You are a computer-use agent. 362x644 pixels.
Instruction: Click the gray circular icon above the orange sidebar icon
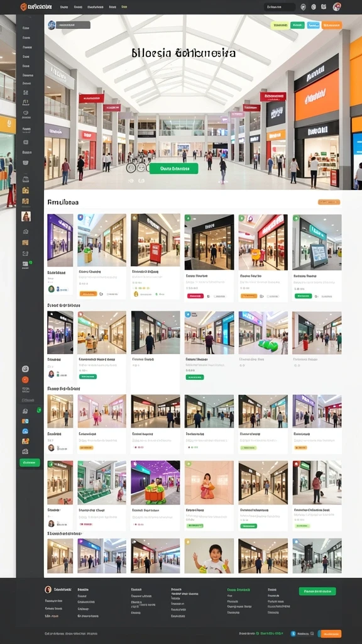coord(25,369)
